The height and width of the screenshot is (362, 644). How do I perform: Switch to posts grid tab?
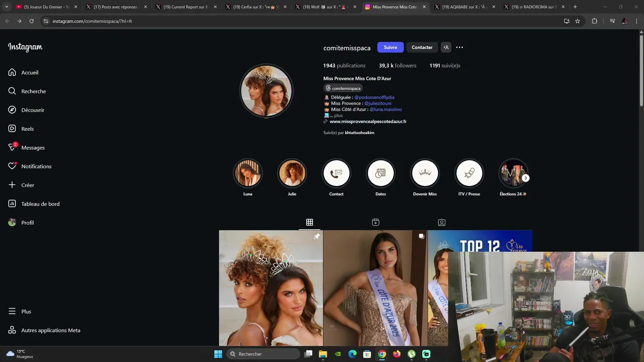coord(309,222)
